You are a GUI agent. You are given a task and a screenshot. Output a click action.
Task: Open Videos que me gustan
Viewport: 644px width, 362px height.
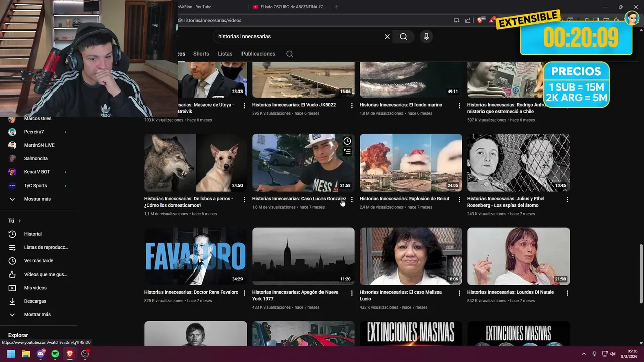38,275
